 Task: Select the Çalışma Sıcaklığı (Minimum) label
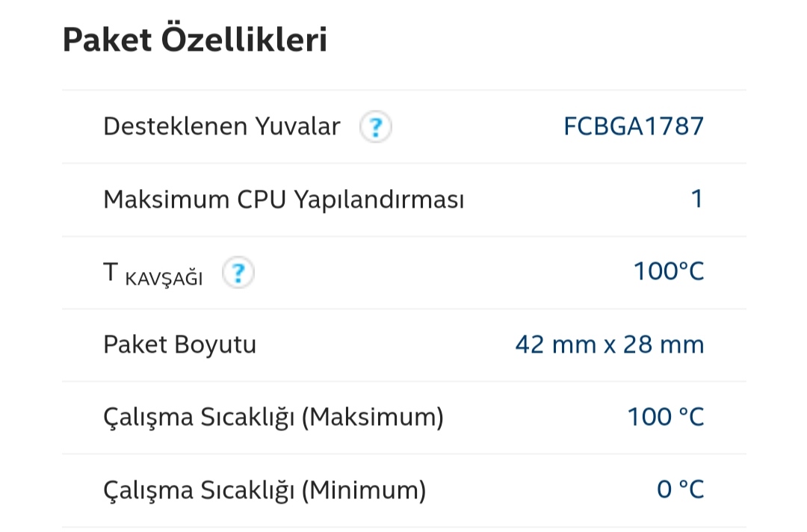pos(265,490)
